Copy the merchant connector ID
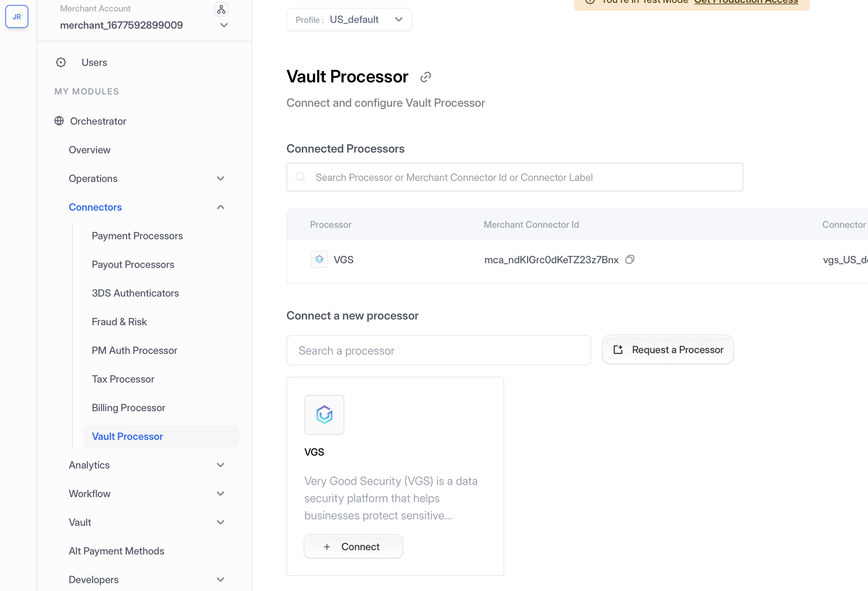 point(630,259)
